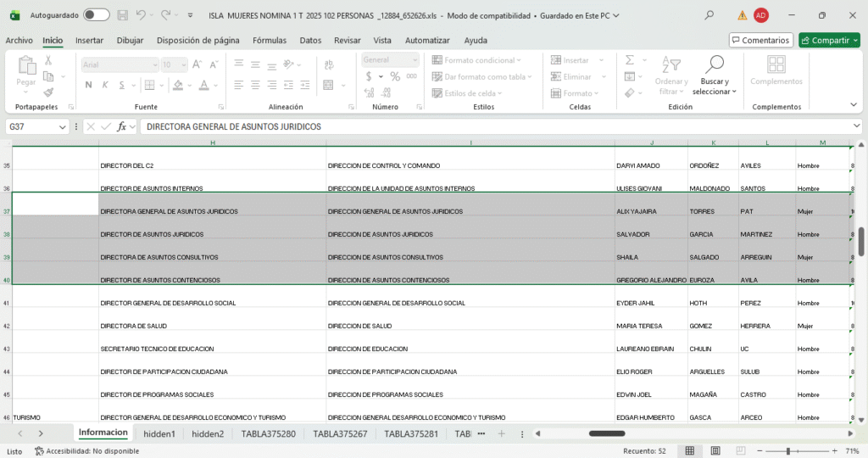Open the Fórmulas ribbon tab
The image size is (868, 458).
click(270, 40)
